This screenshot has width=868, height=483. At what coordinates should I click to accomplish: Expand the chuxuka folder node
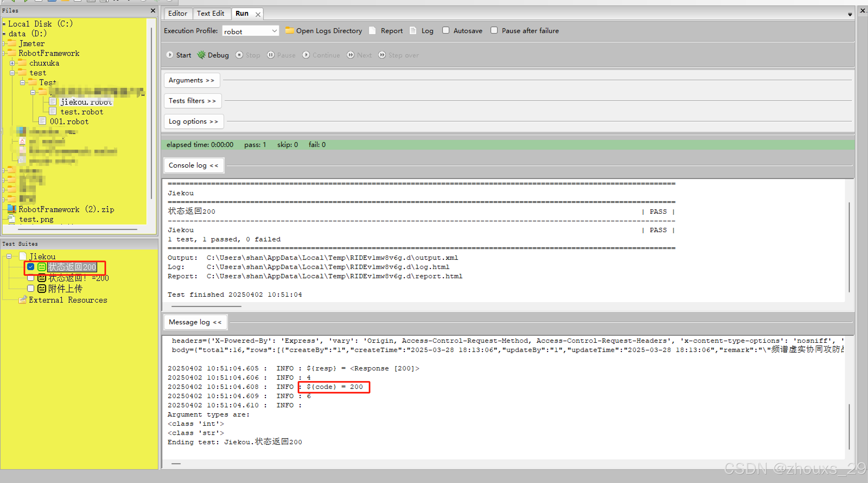tap(12, 63)
